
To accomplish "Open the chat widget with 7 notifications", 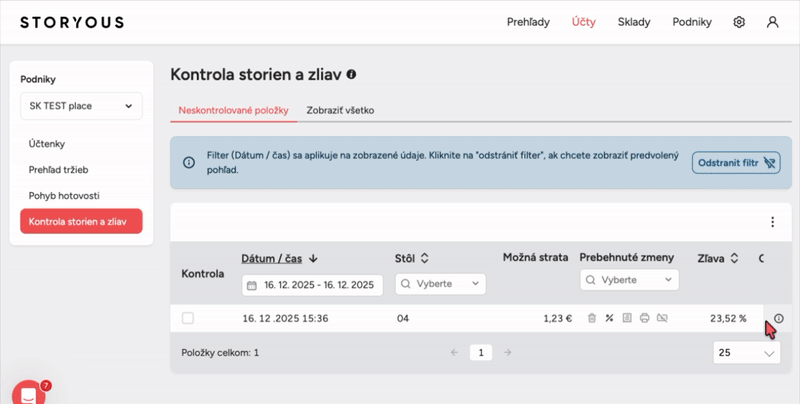I will point(29,392).
